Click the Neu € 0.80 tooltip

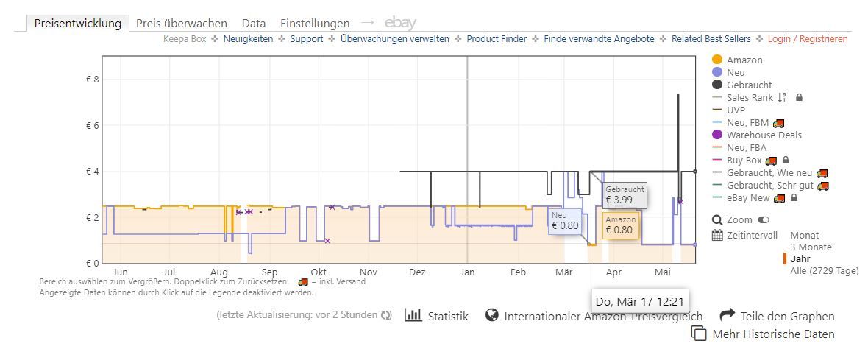tap(565, 221)
